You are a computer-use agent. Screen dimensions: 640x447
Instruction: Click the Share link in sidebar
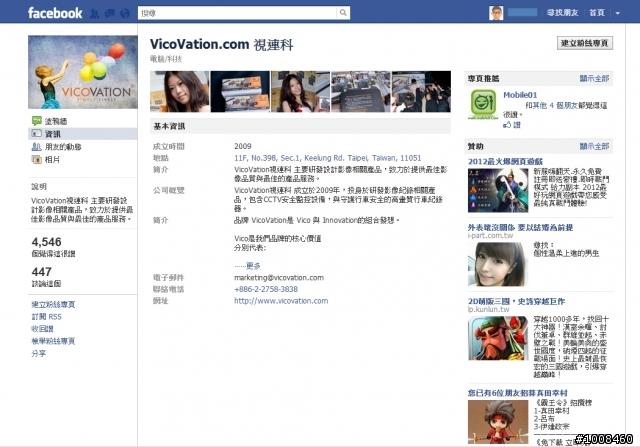pyautogui.click(x=39, y=353)
